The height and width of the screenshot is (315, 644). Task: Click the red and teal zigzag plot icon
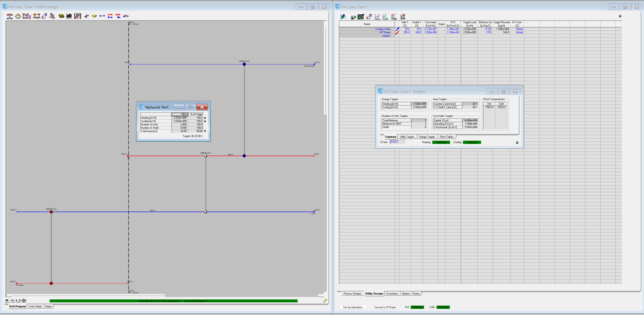click(394, 16)
